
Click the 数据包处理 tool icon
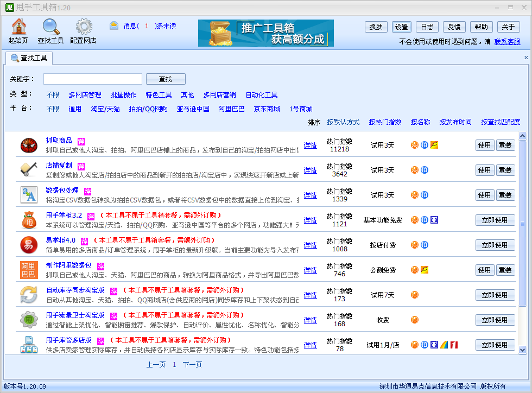[x=29, y=195]
